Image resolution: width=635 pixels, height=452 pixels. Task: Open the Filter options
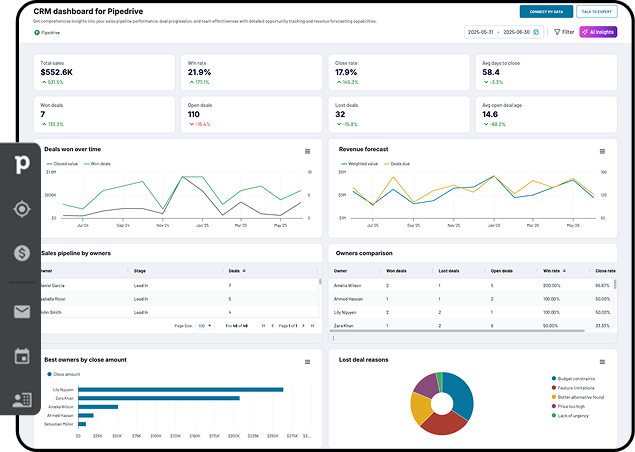pos(565,32)
